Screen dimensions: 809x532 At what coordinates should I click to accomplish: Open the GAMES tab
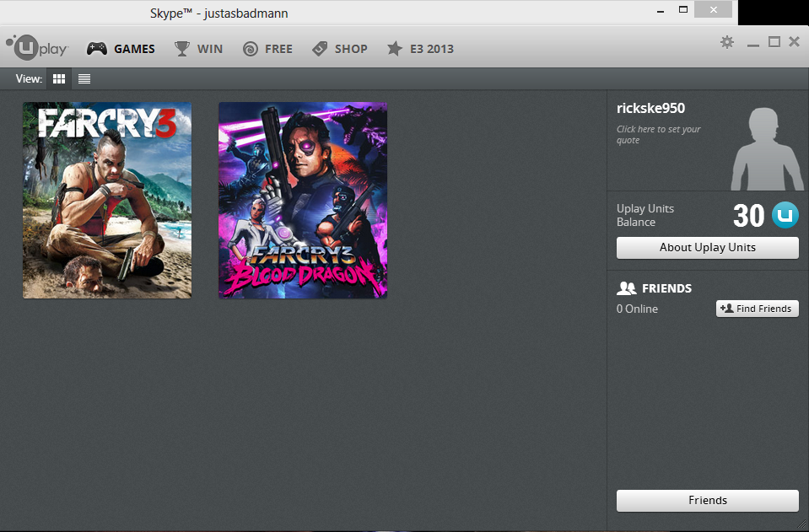(121, 49)
